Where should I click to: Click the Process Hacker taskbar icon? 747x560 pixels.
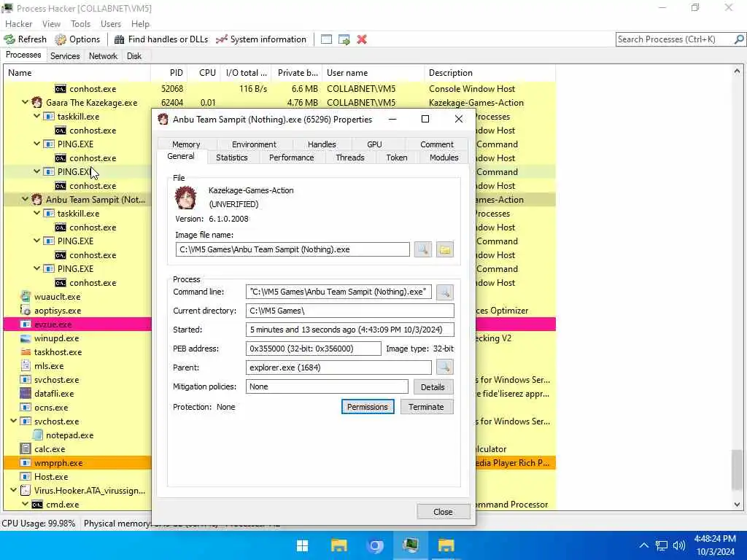coord(410,545)
